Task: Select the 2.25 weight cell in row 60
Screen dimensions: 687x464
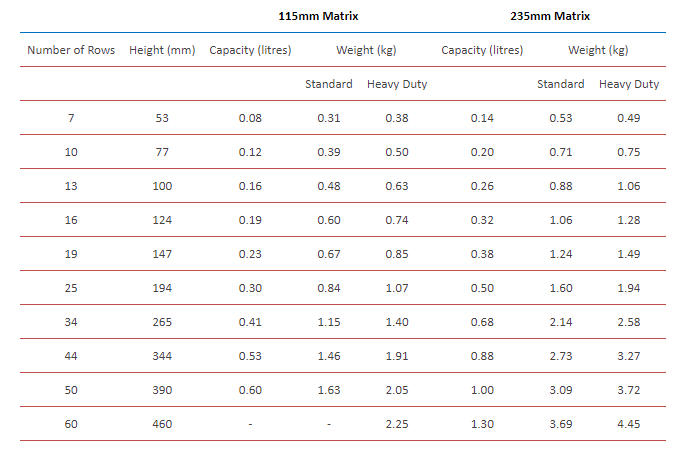Action: pyautogui.click(x=397, y=424)
